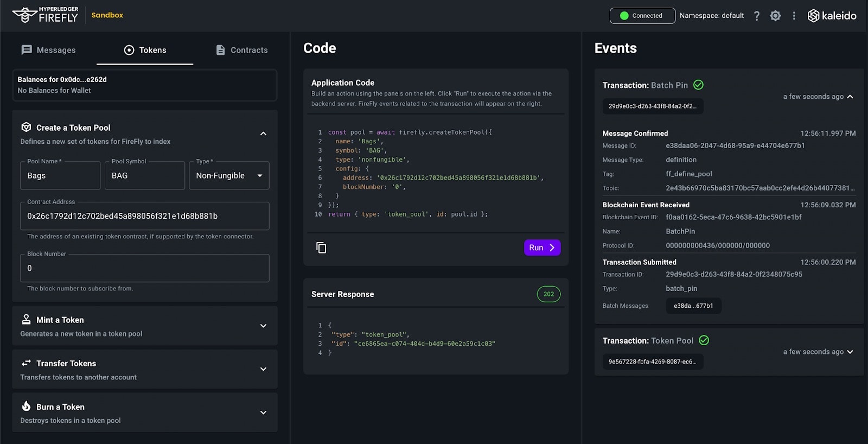Expand the Token Pool transaction event

[x=850, y=352]
